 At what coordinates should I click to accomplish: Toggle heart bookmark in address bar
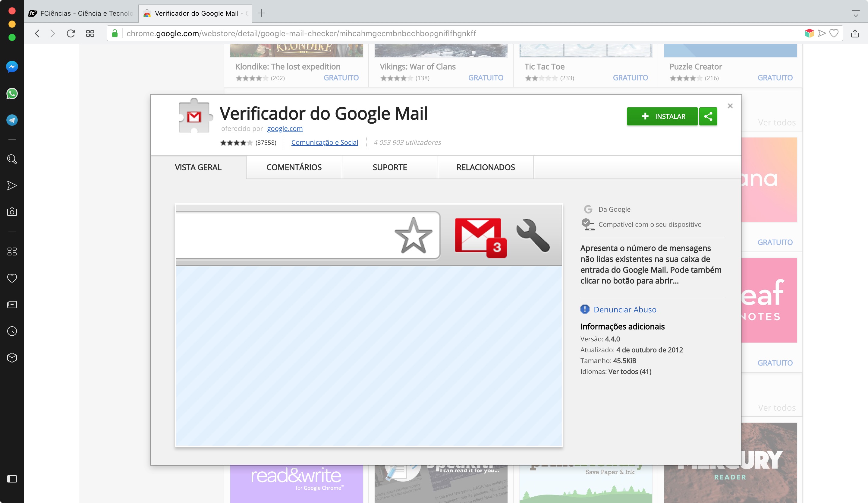(834, 33)
